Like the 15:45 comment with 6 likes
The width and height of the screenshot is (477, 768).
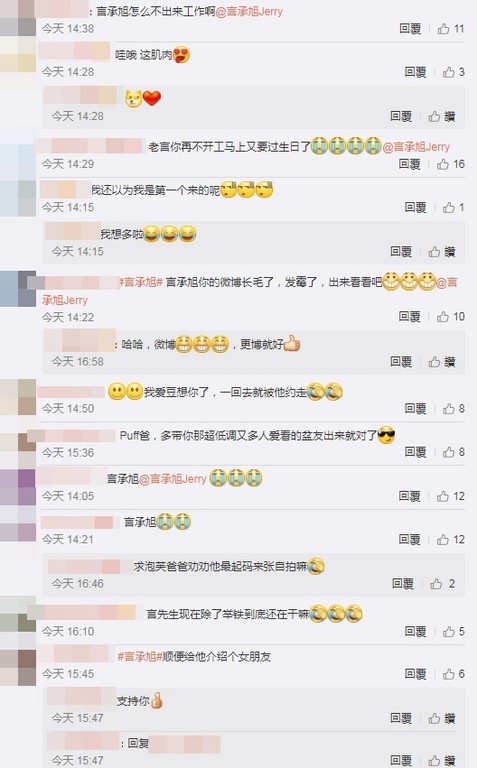pos(453,674)
